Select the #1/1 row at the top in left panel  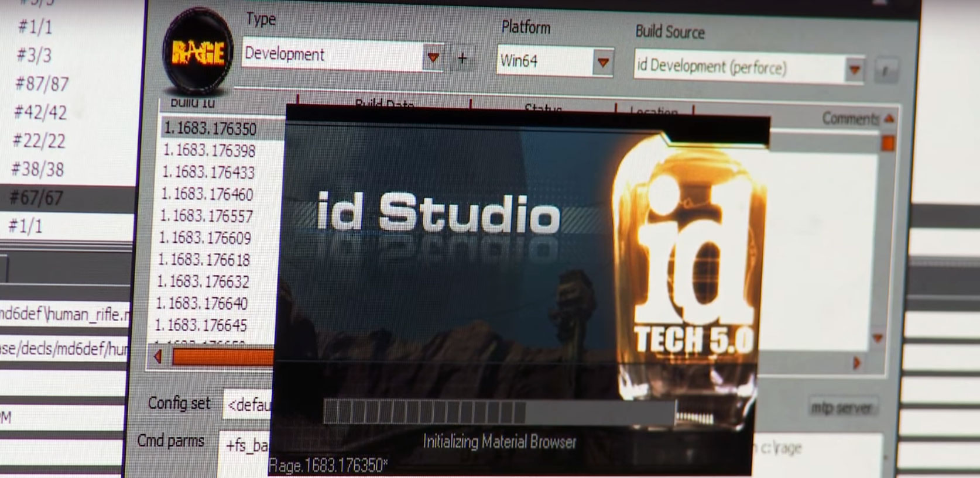coord(35,27)
